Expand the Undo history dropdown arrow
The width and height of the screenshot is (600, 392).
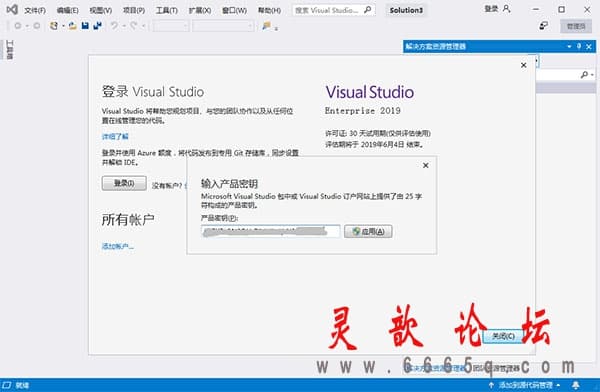[124, 26]
